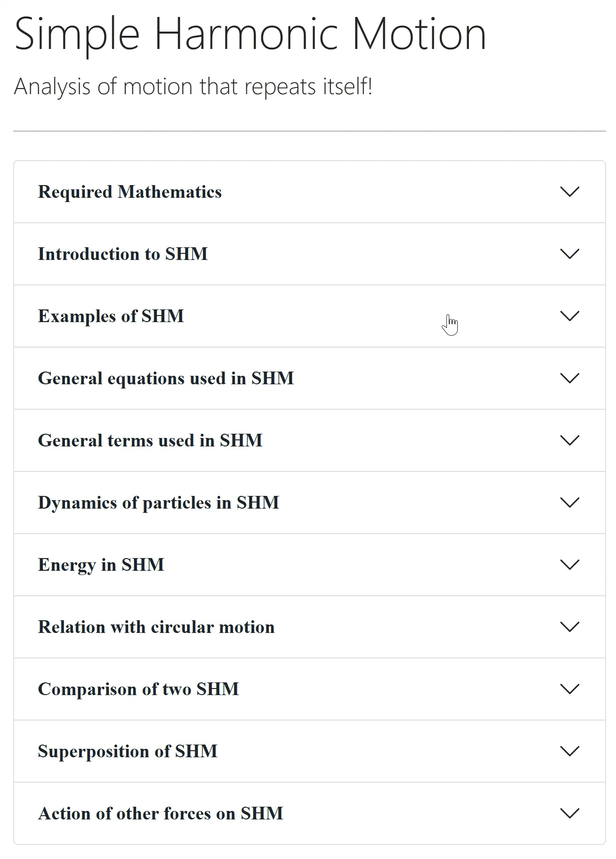Click chevron icon beside Required Mathematics
616x859 pixels.
[x=569, y=192]
